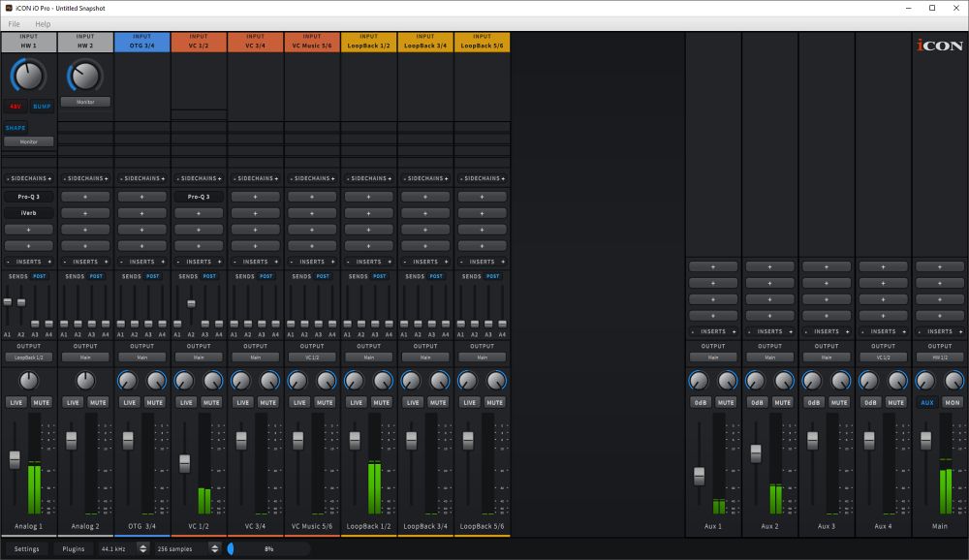Open the File menu
The height and width of the screenshot is (560, 969).
(x=14, y=23)
